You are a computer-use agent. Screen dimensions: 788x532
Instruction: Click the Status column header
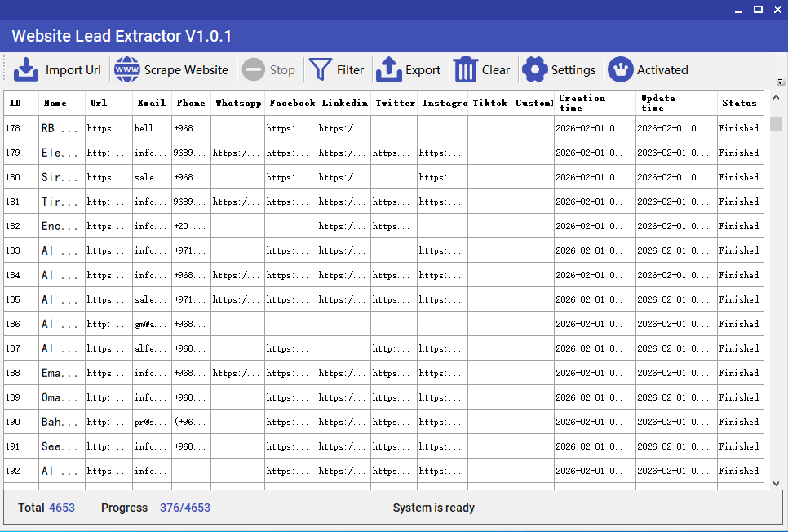(x=739, y=103)
